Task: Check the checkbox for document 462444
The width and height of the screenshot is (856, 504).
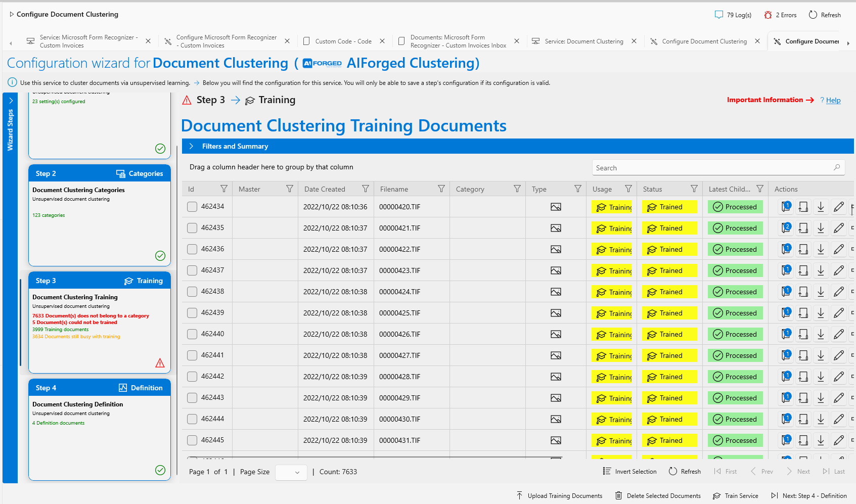Action: (192, 419)
